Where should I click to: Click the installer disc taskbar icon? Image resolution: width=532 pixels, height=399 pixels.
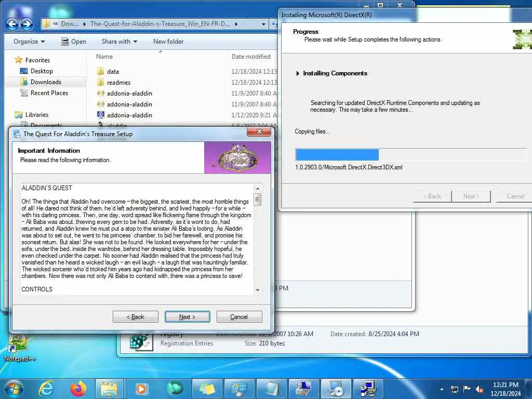pyautogui.click(x=336, y=389)
